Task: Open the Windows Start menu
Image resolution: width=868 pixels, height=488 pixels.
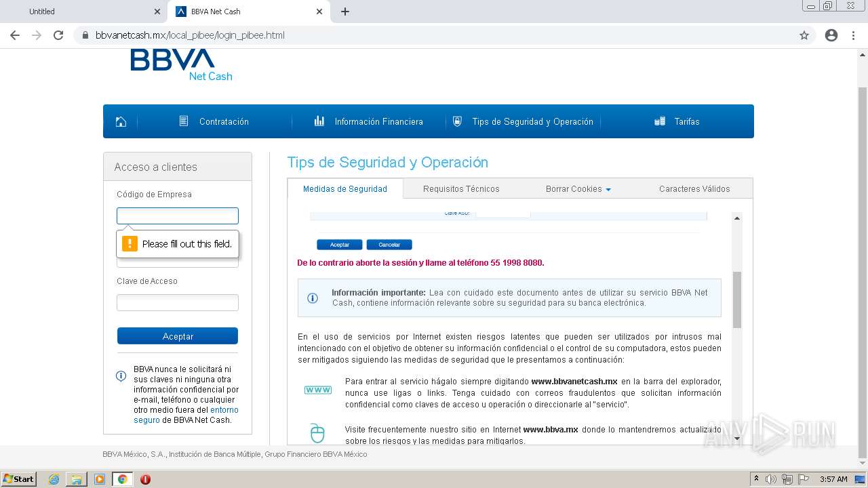Action: (18, 479)
